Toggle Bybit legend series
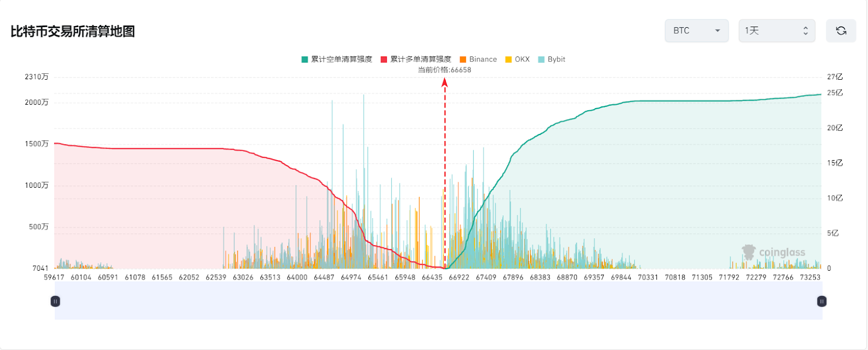 (x=552, y=59)
